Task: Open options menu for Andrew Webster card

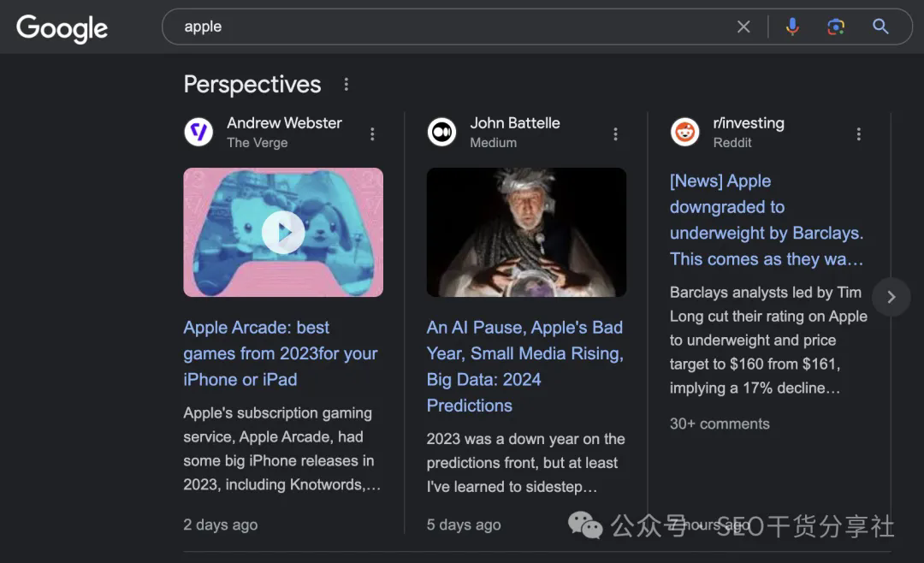Action: click(x=372, y=133)
